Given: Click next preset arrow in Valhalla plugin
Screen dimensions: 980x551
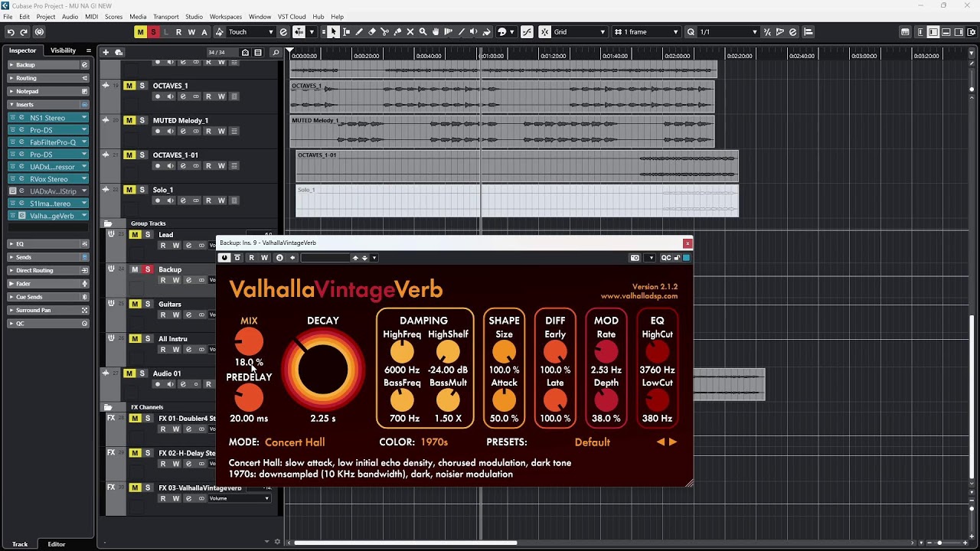Looking at the screenshot, I should [673, 442].
